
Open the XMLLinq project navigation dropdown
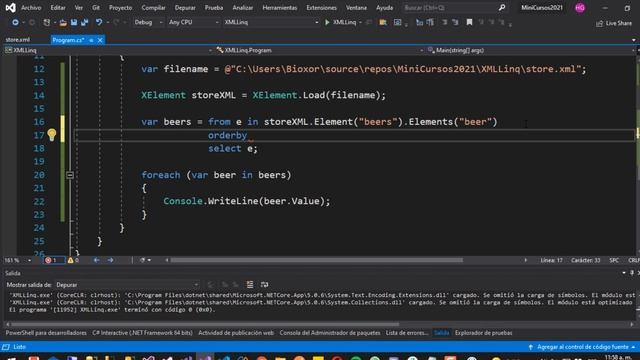pos(108,50)
